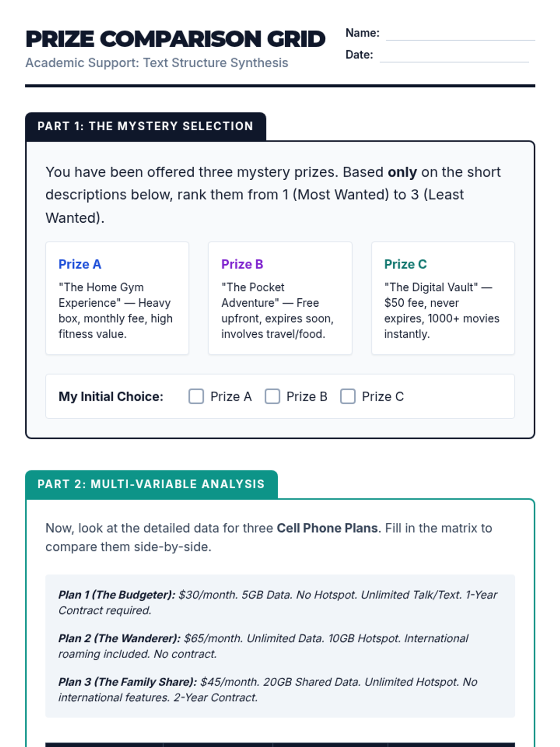Click the bold "Cell Phone Plans" text
Screen dimensions: 560x747
pos(327,528)
